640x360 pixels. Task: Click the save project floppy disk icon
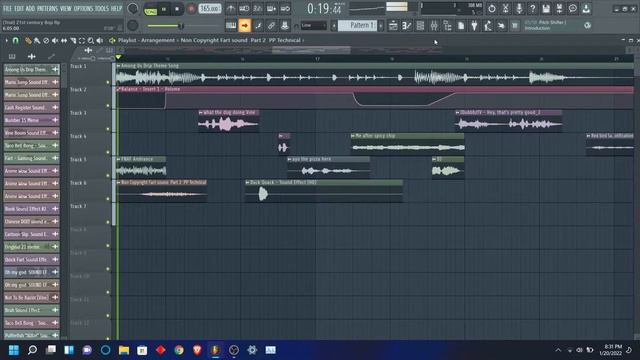click(546, 9)
